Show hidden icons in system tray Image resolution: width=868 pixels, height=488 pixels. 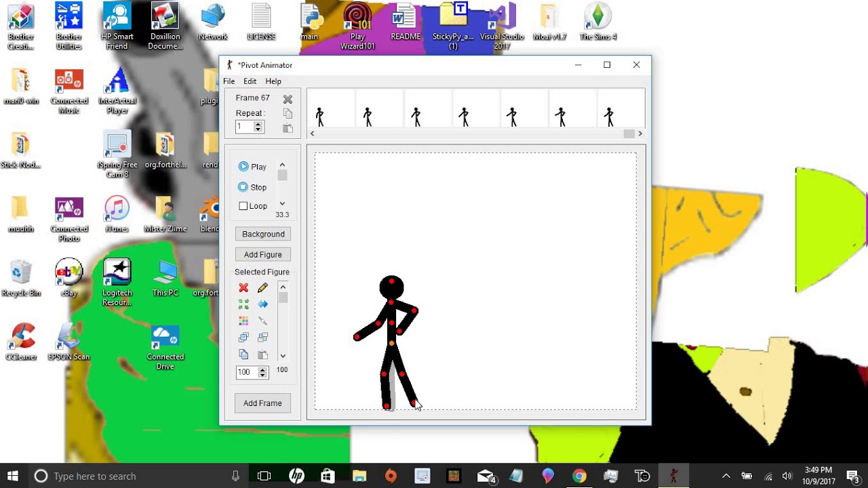(726, 476)
